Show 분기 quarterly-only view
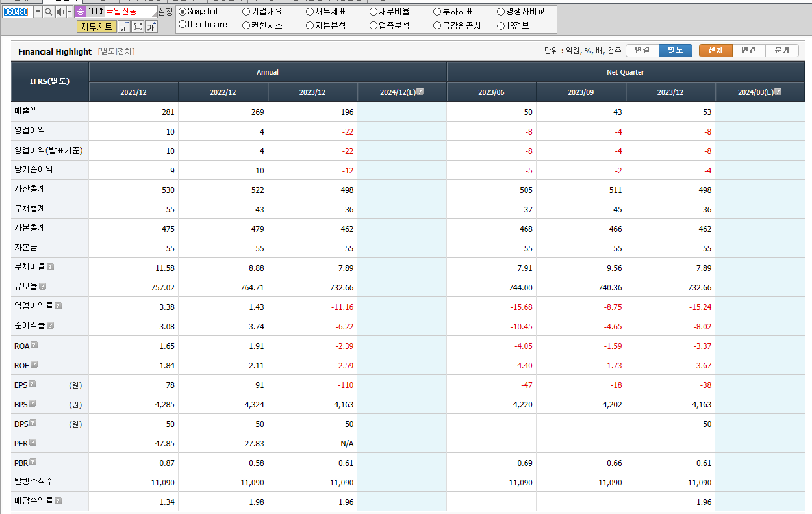Screen dimensions: 812x514 782,51
